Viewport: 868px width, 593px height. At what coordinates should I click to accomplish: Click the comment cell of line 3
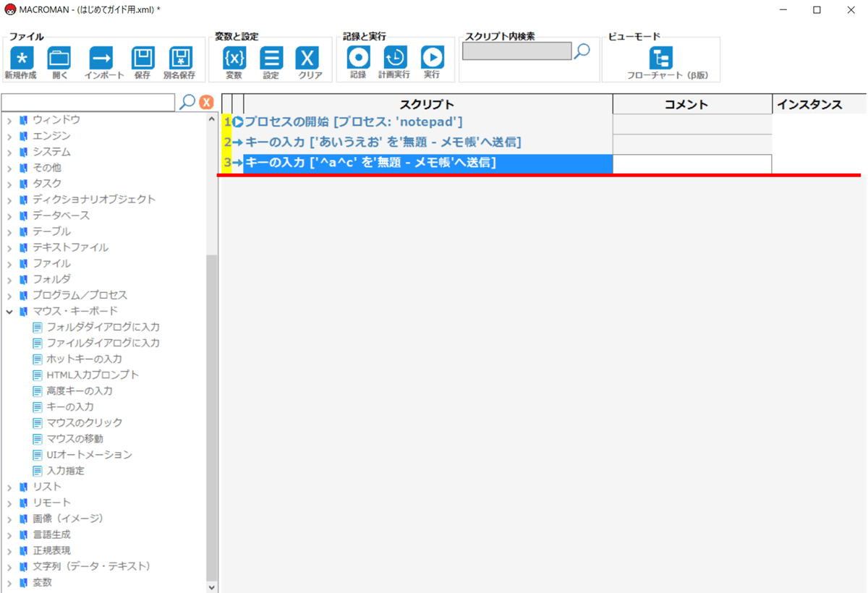[692, 164]
